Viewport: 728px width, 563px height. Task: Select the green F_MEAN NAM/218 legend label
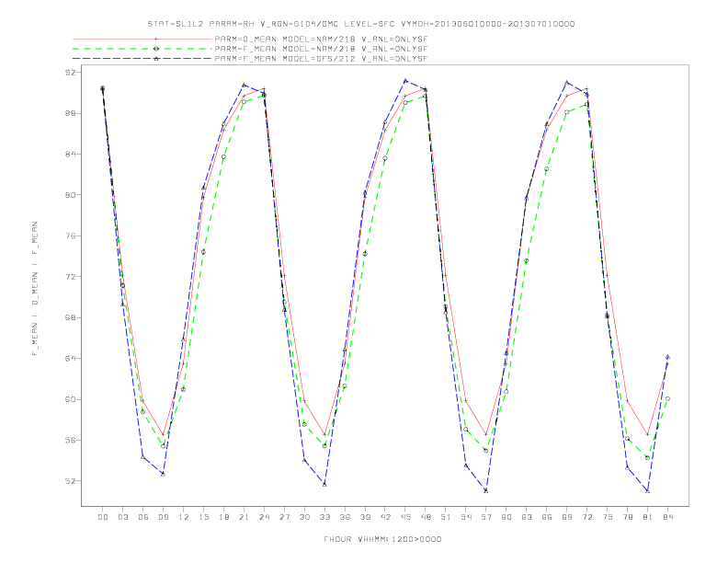[321, 49]
